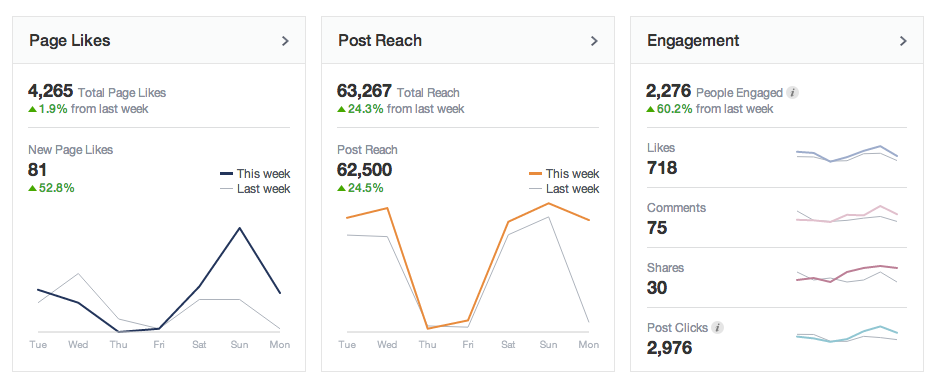Click Sun peak on Page Likes graph
The height and width of the screenshot is (384, 943).
click(239, 228)
